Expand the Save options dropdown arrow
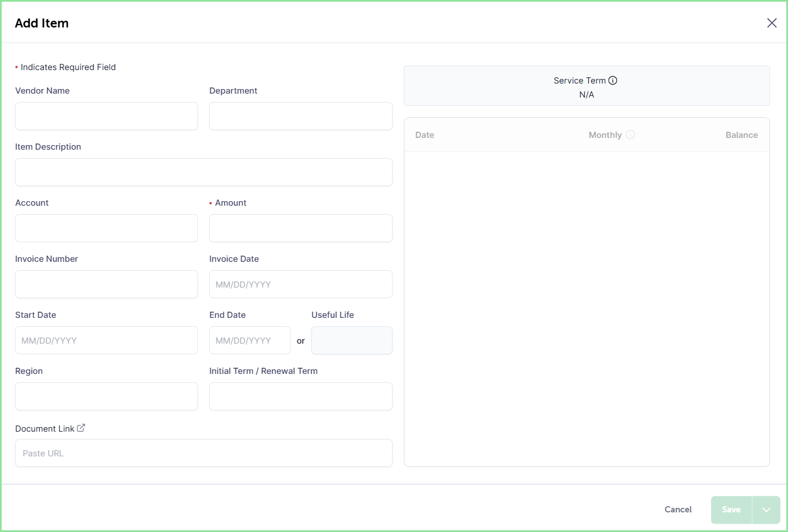The height and width of the screenshot is (532, 788). [x=766, y=510]
